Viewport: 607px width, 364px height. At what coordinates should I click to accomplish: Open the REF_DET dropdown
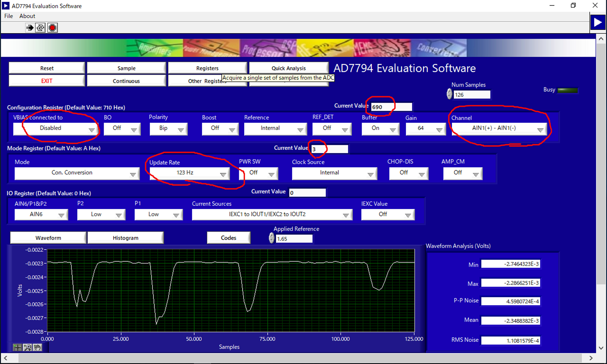tap(332, 129)
